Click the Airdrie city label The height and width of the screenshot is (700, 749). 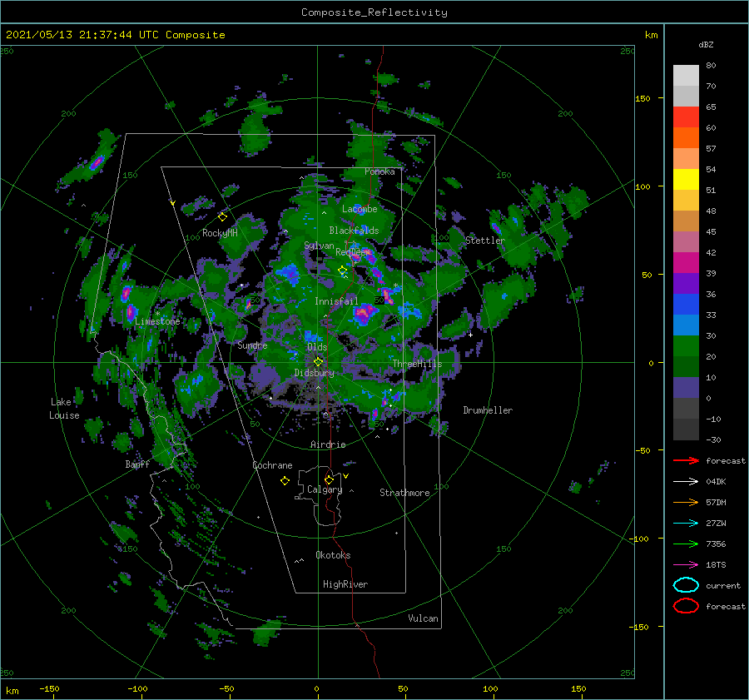(x=328, y=444)
